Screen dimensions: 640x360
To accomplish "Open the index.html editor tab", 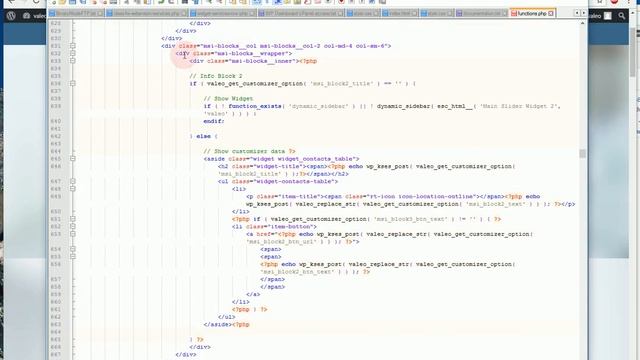I will pos(400,13).
